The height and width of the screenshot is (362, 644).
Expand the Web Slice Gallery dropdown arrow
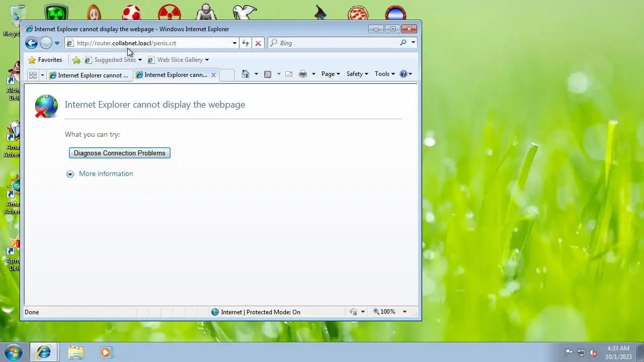[x=207, y=60]
